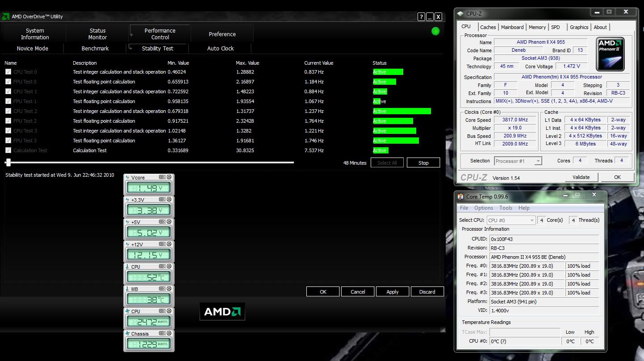Click the green status indicator light
The height and width of the screenshot is (361, 644).
click(435, 31)
